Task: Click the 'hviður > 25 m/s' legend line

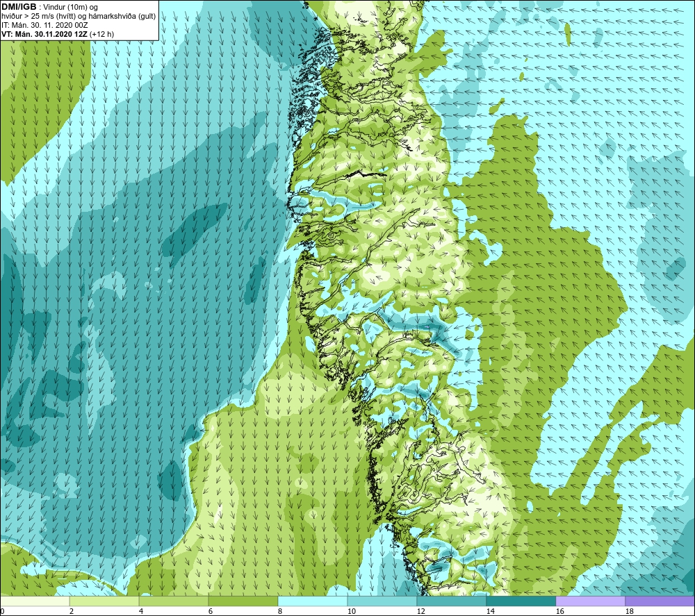Action: (x=79, y=17)
